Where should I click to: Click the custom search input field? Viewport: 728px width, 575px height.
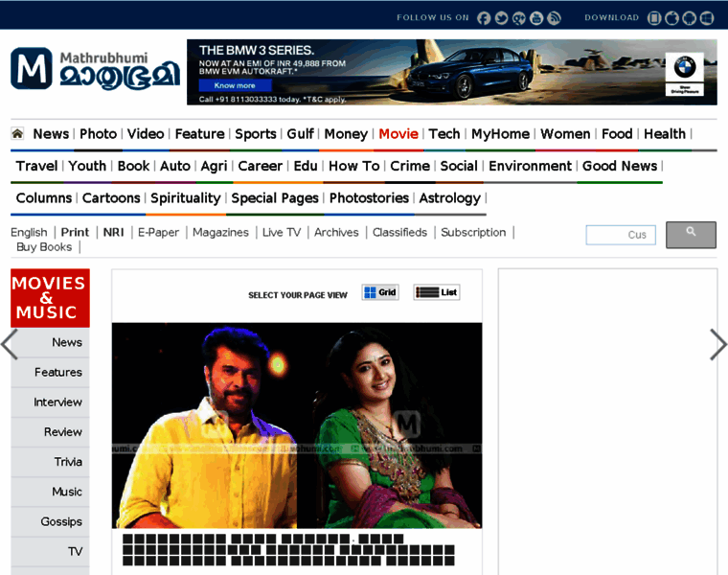(620, 235)
